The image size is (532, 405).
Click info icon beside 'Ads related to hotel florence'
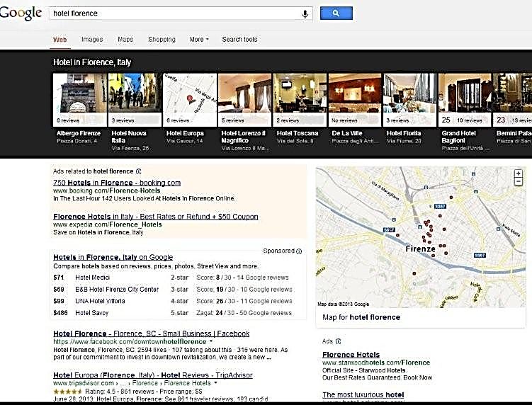[138, 171]
